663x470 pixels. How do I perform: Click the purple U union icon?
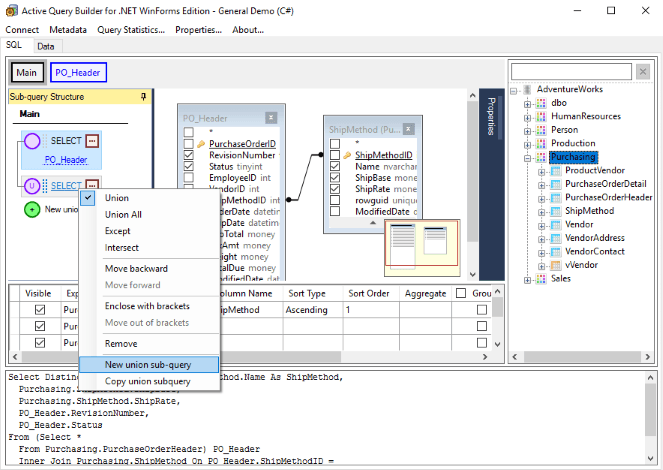(32, 186)
